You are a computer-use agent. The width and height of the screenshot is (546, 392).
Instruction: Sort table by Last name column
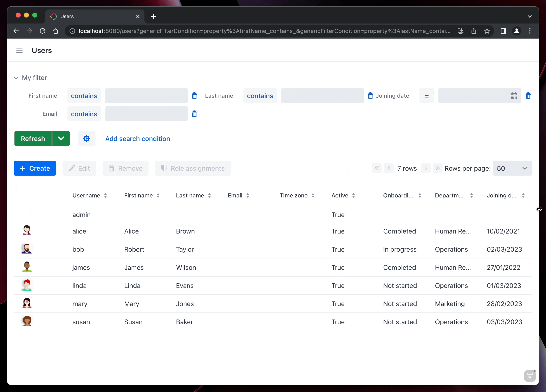point(209,196)
